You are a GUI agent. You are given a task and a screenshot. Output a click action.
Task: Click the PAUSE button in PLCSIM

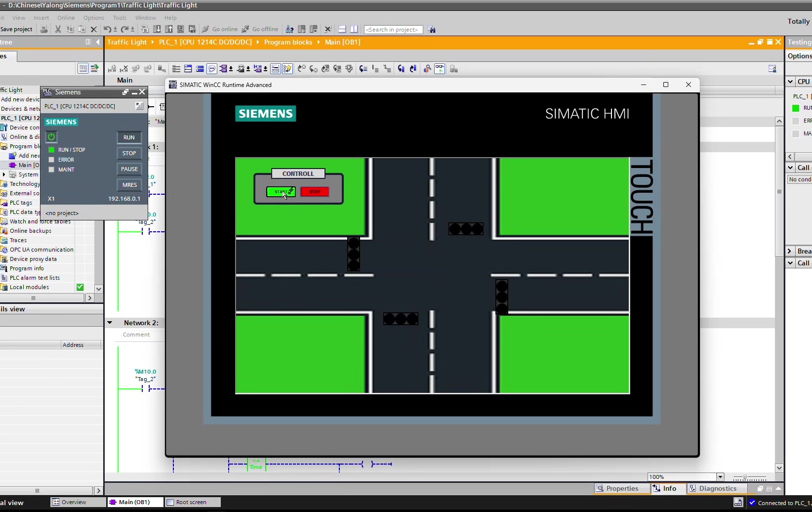(x=129, y=169)
